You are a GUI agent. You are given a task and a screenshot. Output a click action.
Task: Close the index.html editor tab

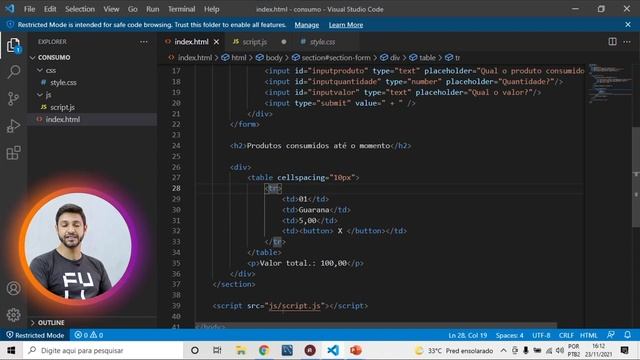(x=216, y=42)
